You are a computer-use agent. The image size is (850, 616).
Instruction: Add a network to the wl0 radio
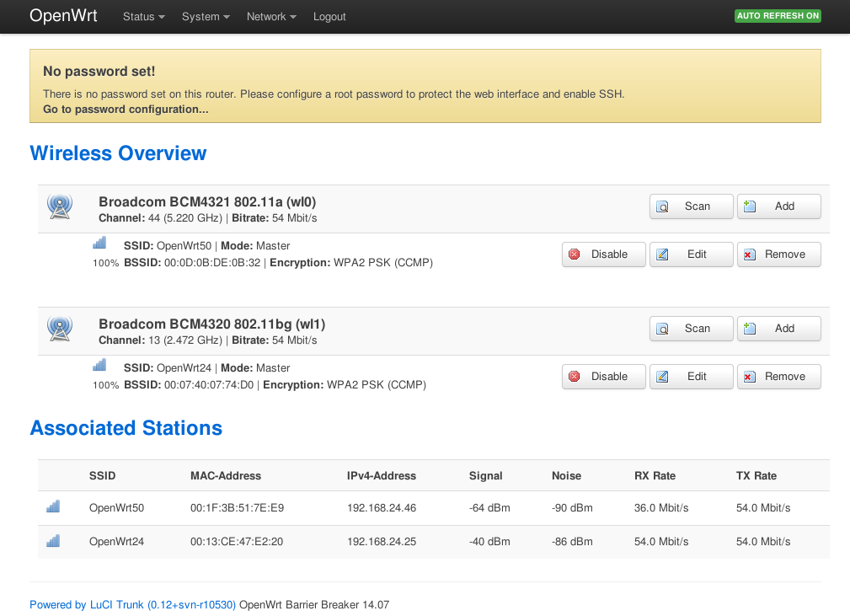(779, 206)
